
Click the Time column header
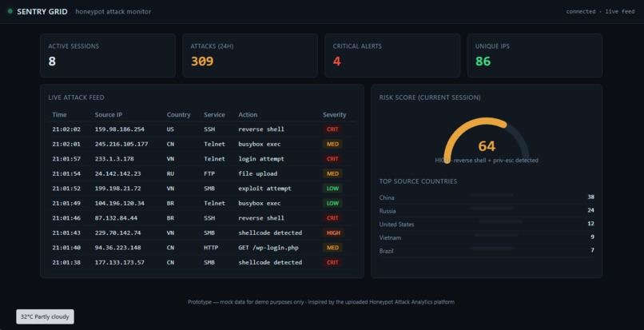[x=59, y=114]
